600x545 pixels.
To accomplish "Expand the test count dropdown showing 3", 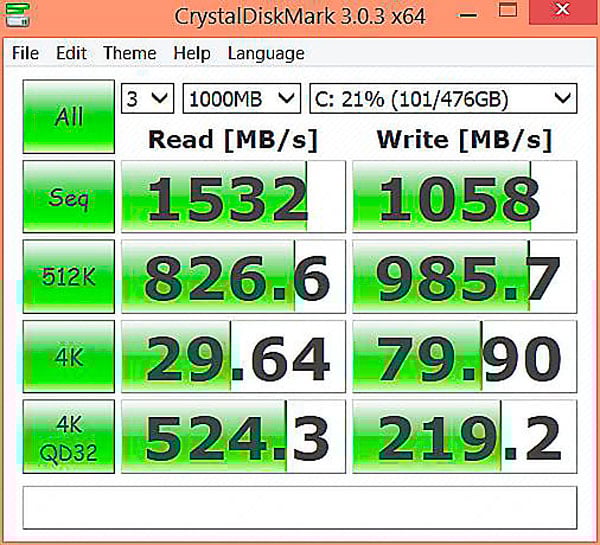I will tap(148, 99).
